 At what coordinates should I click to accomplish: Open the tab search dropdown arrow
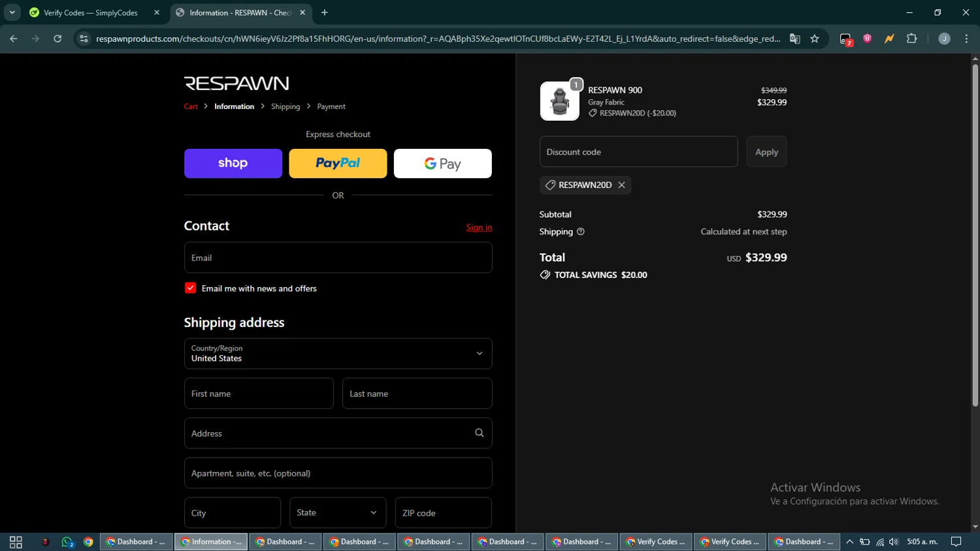12,12
